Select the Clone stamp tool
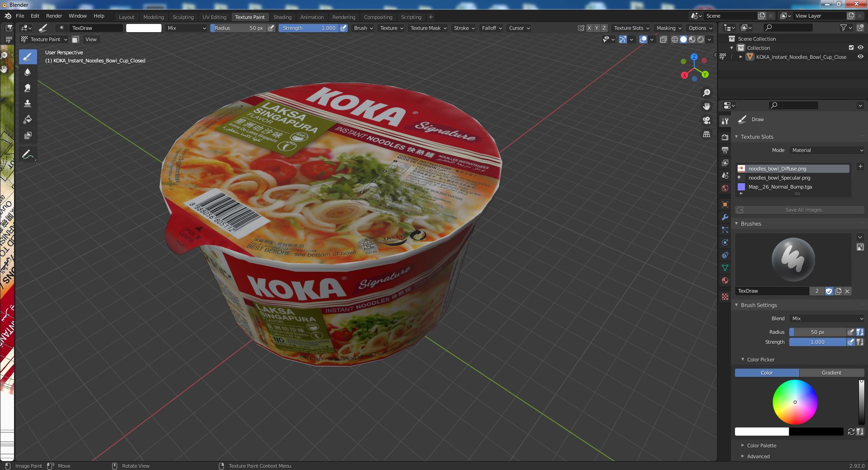The image size is (868, 470). click(x=28, y=104)
